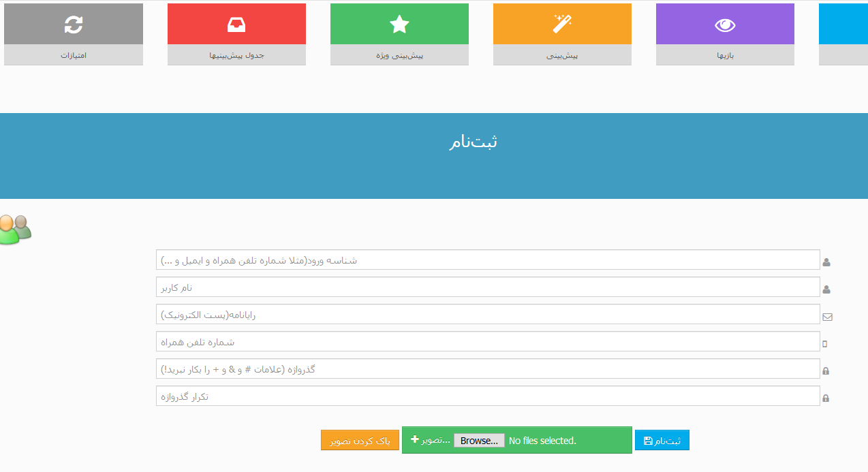
Task: Click the inbox icon on the red tile
Action: (x=236, y=25)
